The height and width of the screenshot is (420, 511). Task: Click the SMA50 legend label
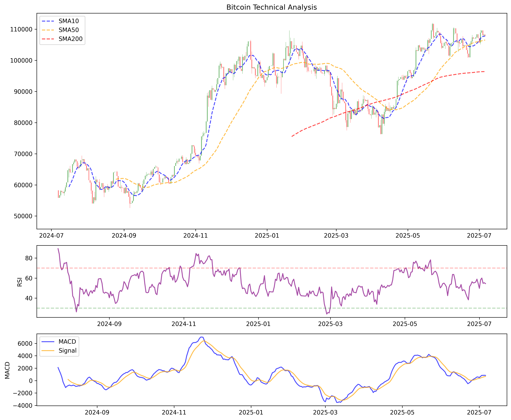point(69,30)
